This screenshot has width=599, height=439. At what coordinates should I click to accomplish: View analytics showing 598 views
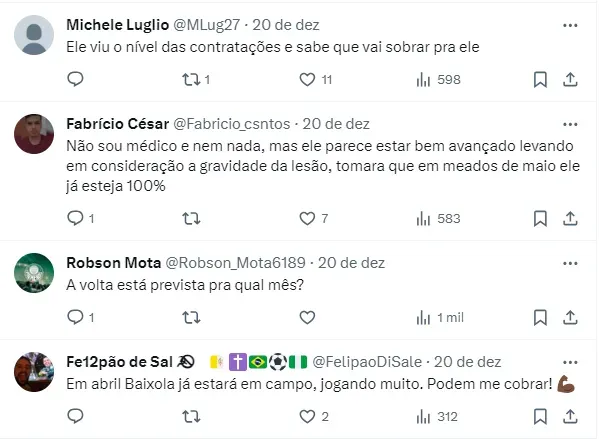[439, 80]
